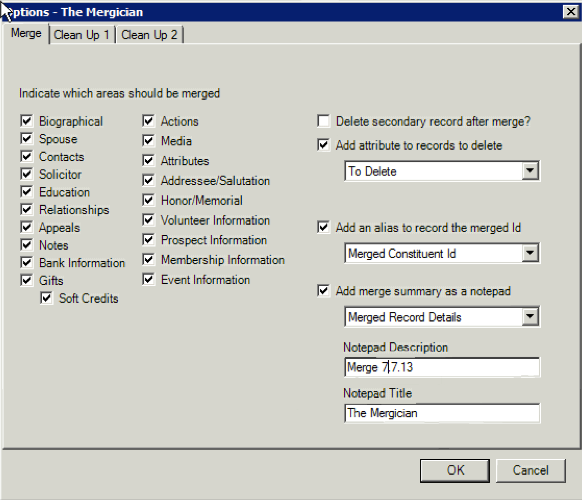Uncheck Honor/Memorial checkbox
The height and width of the screenshot is (500, 582).
(x=148, y=200)
